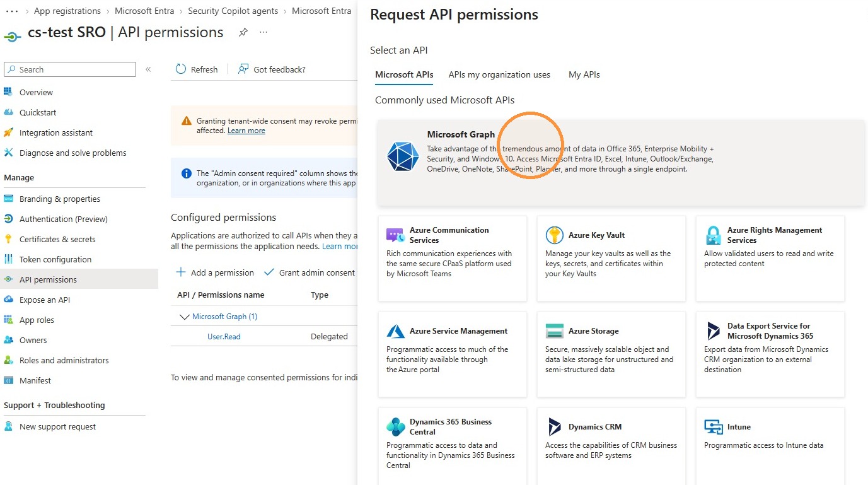The height and width of the screenshot is (485, 868).
Task: Go to App registrations breadcrumb
Action: [67, 11]
